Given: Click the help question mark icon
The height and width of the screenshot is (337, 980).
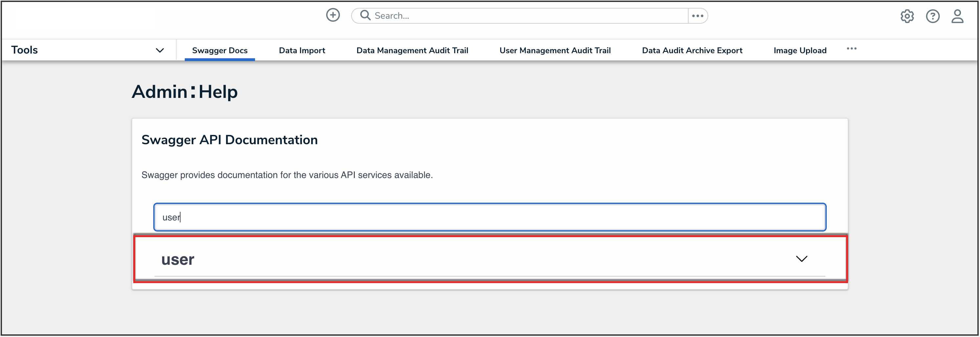Looking at the screenshot, I should pyautogui.click(x=932, y=16).
